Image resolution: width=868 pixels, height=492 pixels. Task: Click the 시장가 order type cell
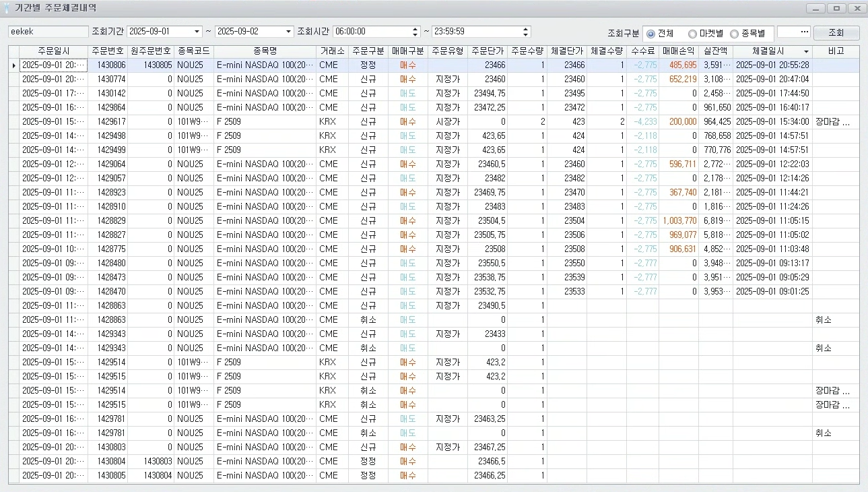[x=448, y=122]
